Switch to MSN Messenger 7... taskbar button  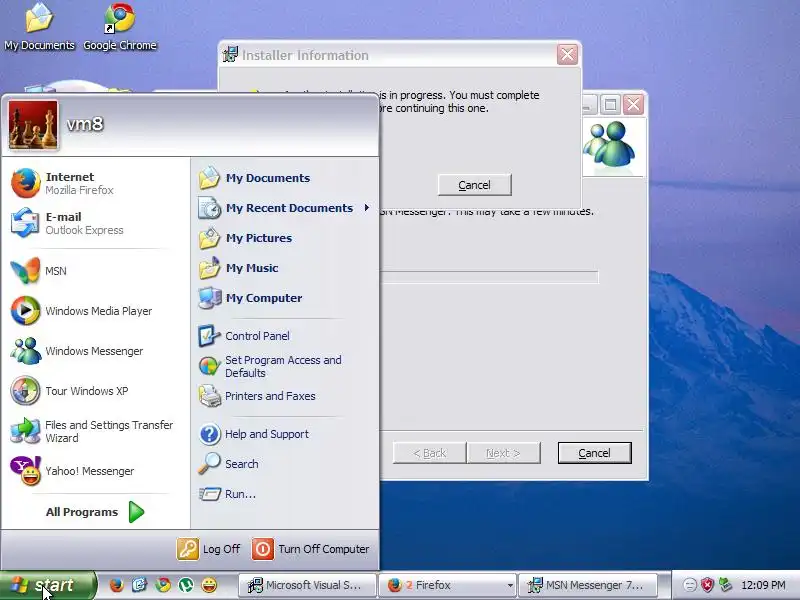[x=586, y=585]
